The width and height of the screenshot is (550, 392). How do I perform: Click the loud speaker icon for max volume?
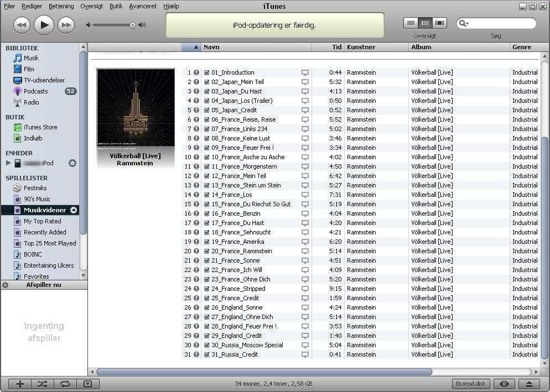(142, 25)
